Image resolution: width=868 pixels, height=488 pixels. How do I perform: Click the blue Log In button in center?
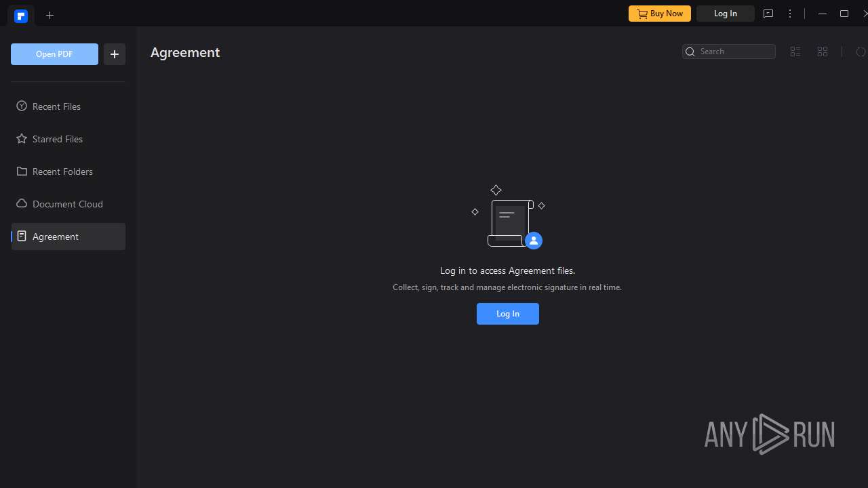pyautogui.click(x=508, y=314)
